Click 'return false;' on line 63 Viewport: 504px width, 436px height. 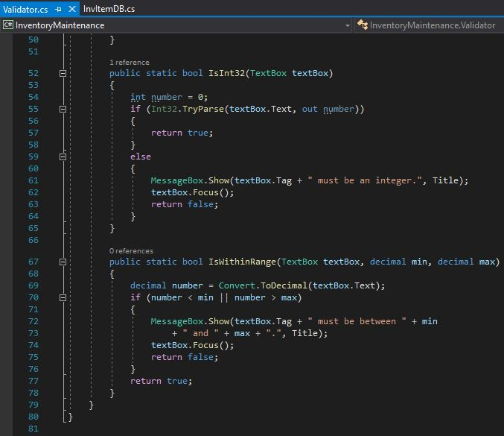(x=185, y=204)
